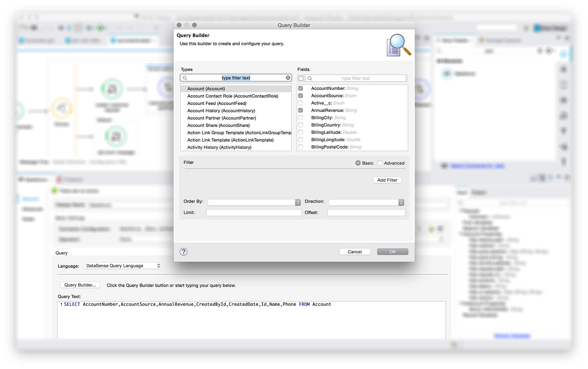Click the help question mark icon

pos(183,252)
